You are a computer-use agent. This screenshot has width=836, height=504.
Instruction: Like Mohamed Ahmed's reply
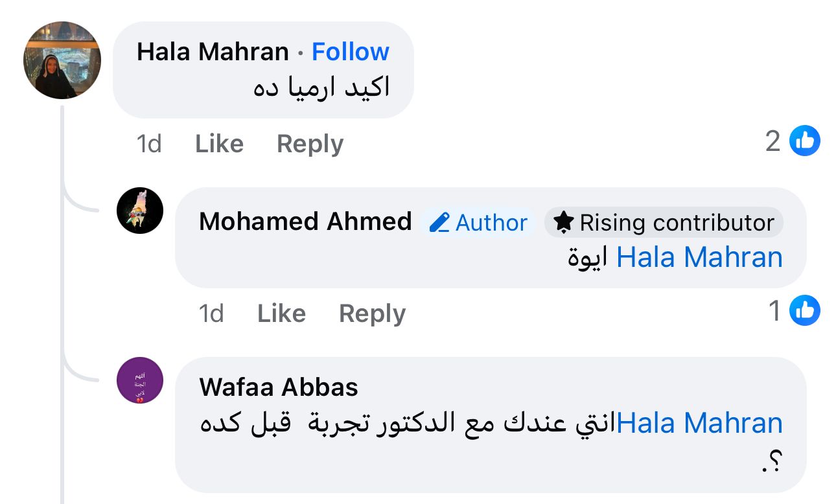click(x=281, y=314)
